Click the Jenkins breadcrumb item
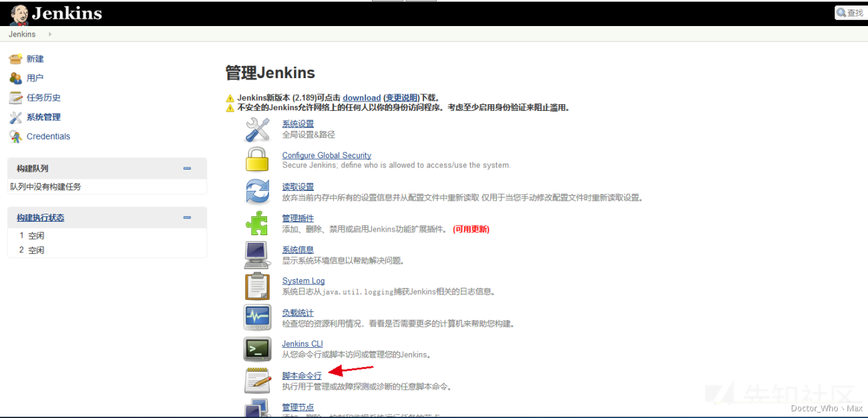This screenshot has width=868, height=418. [x=22, y=34]
